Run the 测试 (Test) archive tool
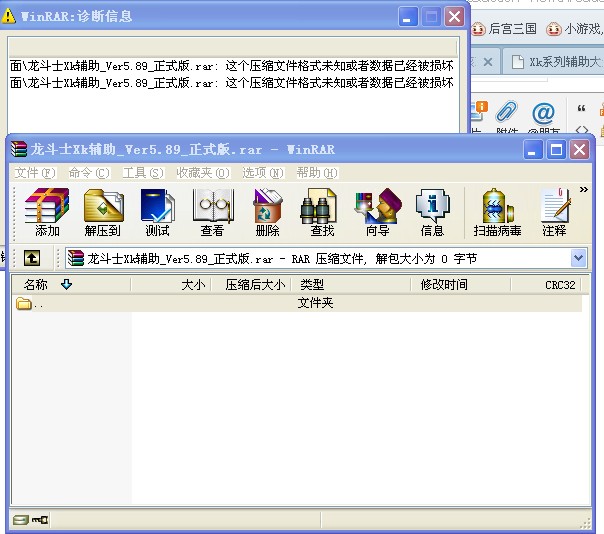This screenshot has width=604, height=534. coord(158,212)
